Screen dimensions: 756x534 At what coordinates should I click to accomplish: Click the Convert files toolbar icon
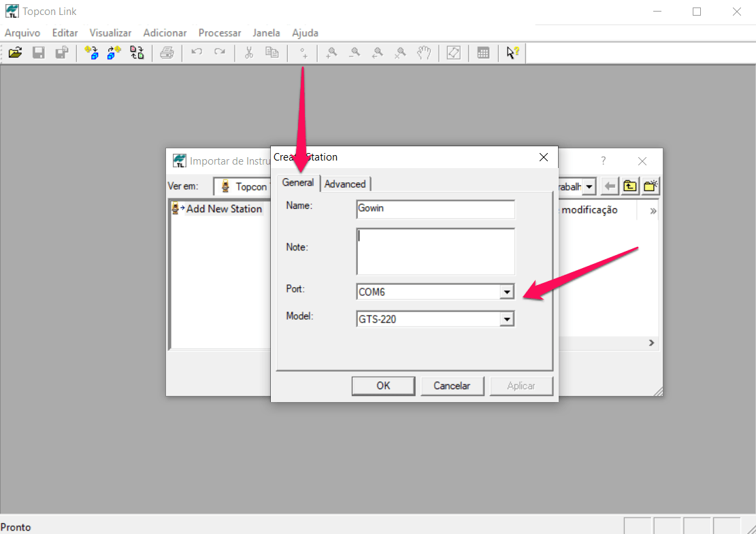click(137, 52)
